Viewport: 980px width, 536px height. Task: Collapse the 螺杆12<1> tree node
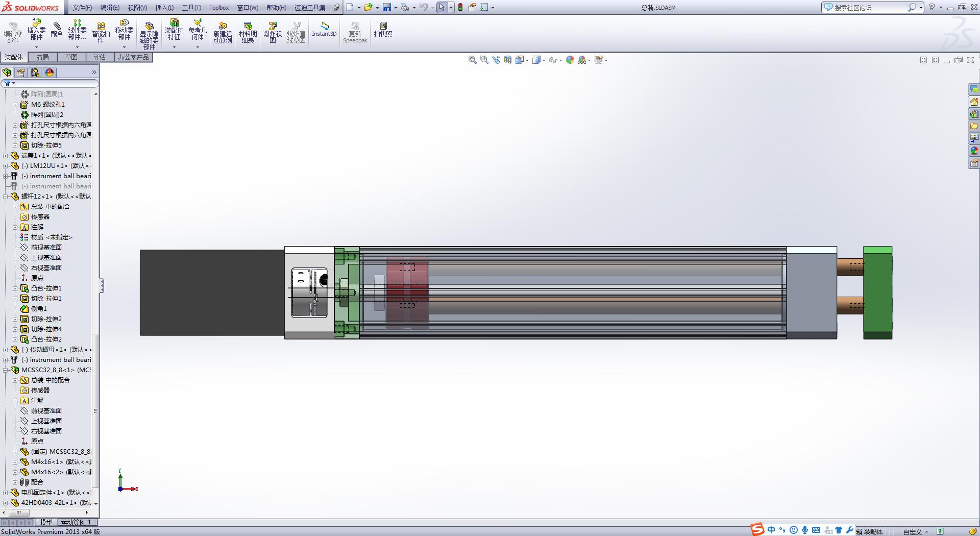6,197
